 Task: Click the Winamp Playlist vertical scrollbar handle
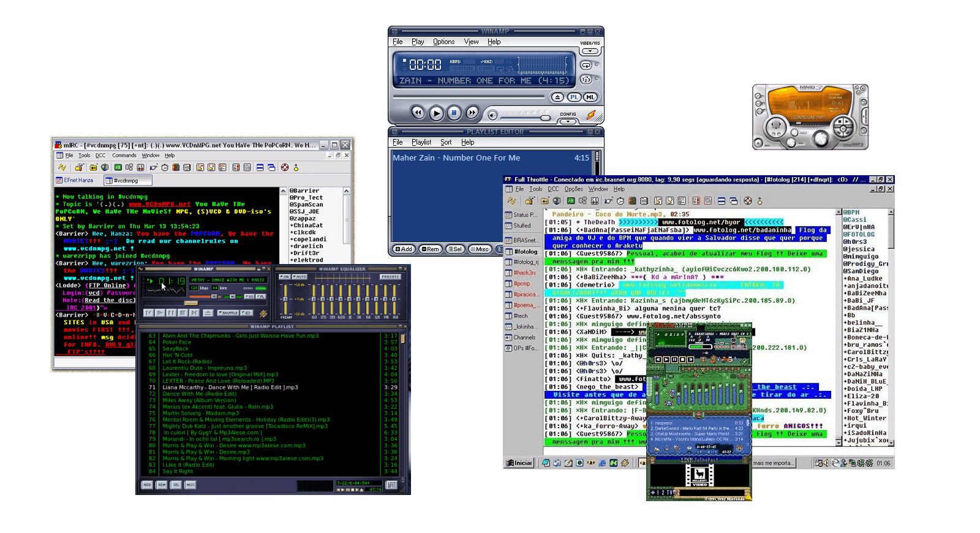(402, 338)
